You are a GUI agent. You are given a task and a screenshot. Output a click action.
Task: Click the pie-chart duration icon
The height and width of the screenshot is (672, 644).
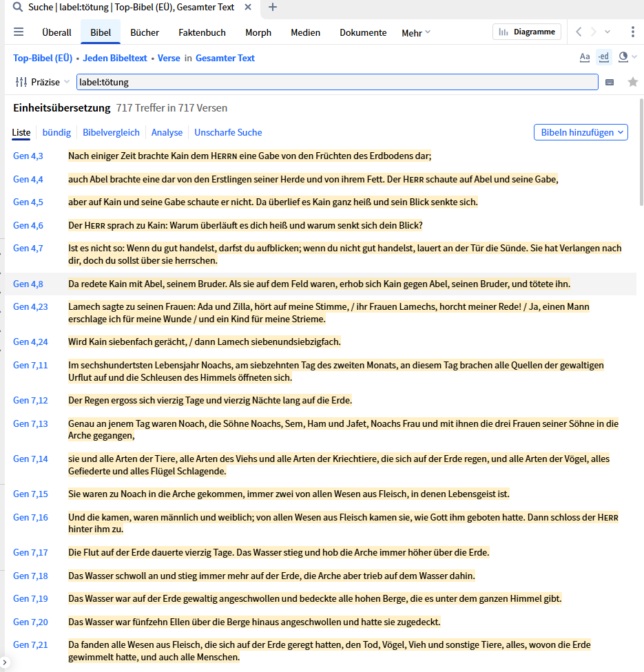[622, 57]
